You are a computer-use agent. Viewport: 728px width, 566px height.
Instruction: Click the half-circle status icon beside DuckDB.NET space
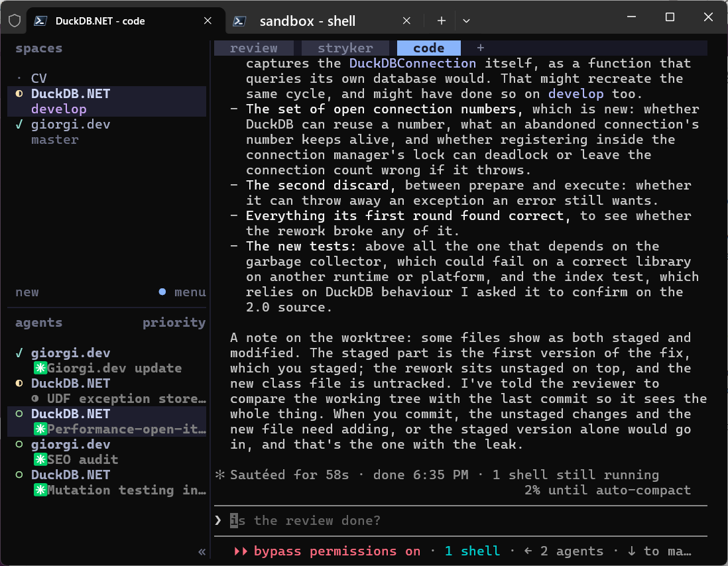(19, 93)
